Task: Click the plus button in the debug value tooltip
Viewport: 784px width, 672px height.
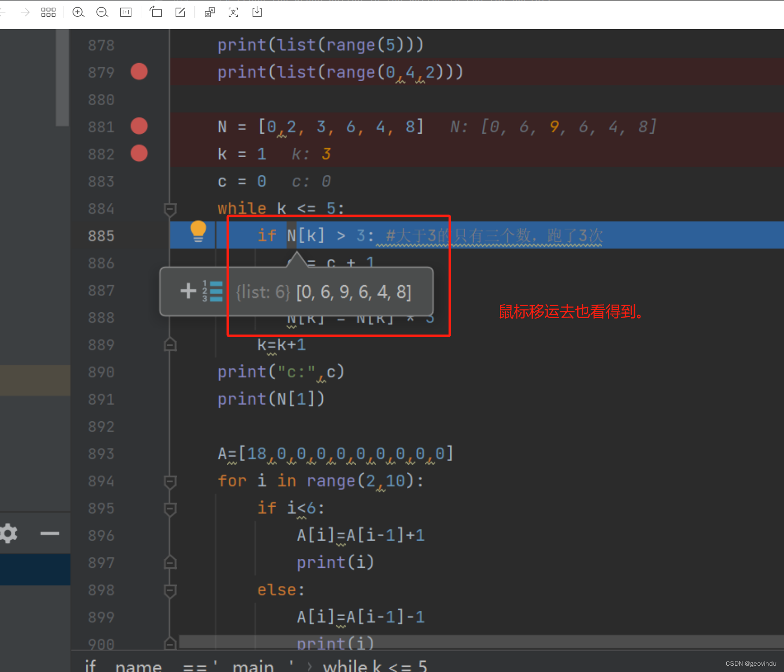Action: pos(187,291)
